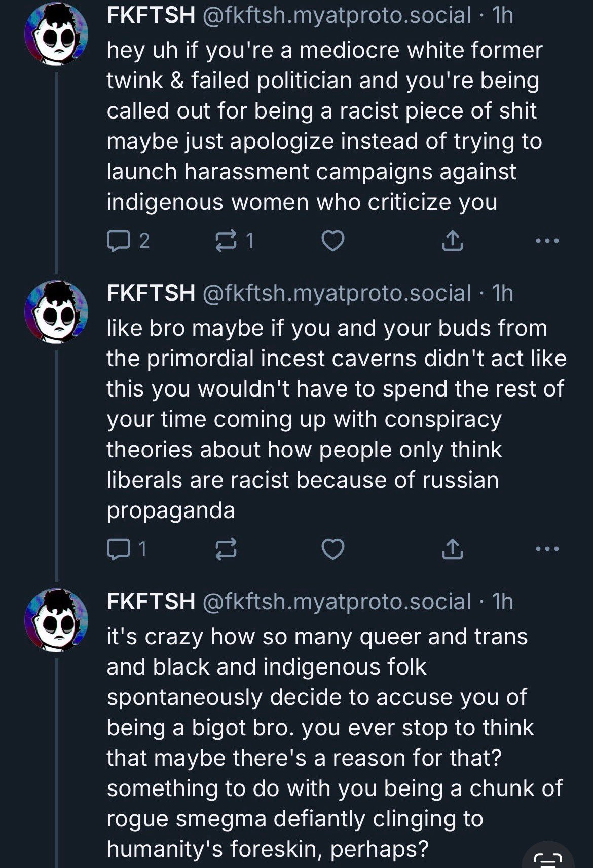Screen dimensions: 593x868
Task: Open the more options menu on first post
Action: (x=547, y=241)
